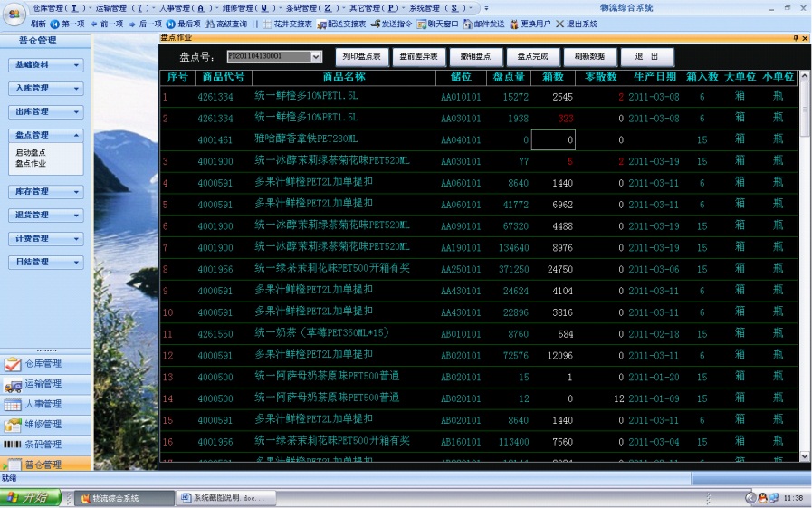This screenshot has height=508, width=812.
Task: Click the QQ penguin tray icon
Action: pos(763,498)
